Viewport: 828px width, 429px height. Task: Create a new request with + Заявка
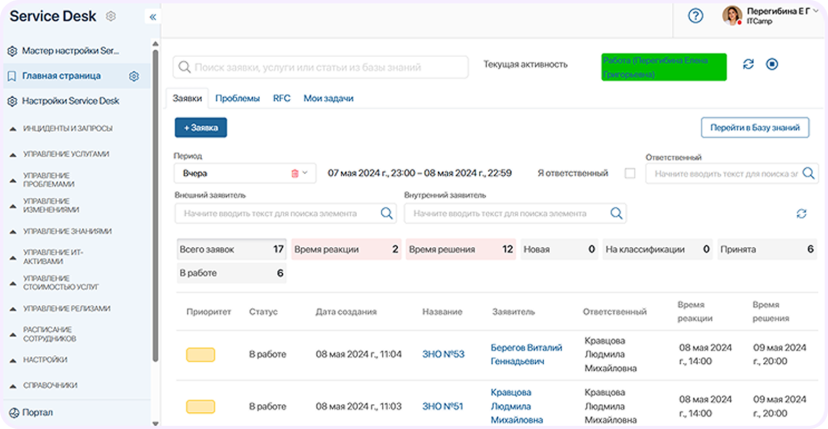point(201,128)
